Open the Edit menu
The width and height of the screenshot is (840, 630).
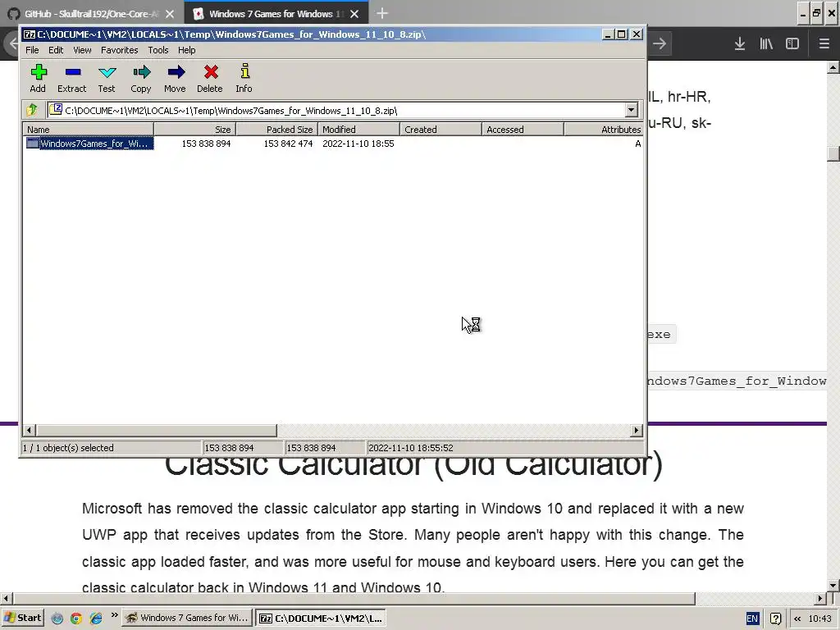point(56,50)
